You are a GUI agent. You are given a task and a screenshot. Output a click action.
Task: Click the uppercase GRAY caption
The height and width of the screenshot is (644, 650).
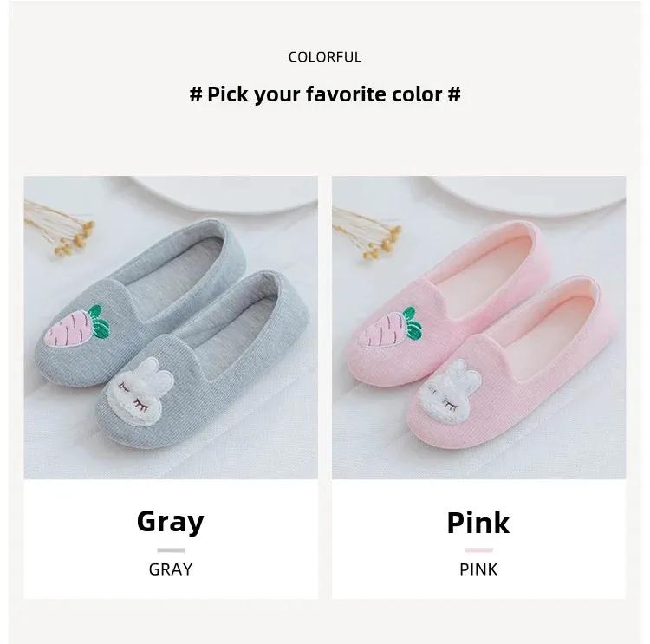pos(171,569)
